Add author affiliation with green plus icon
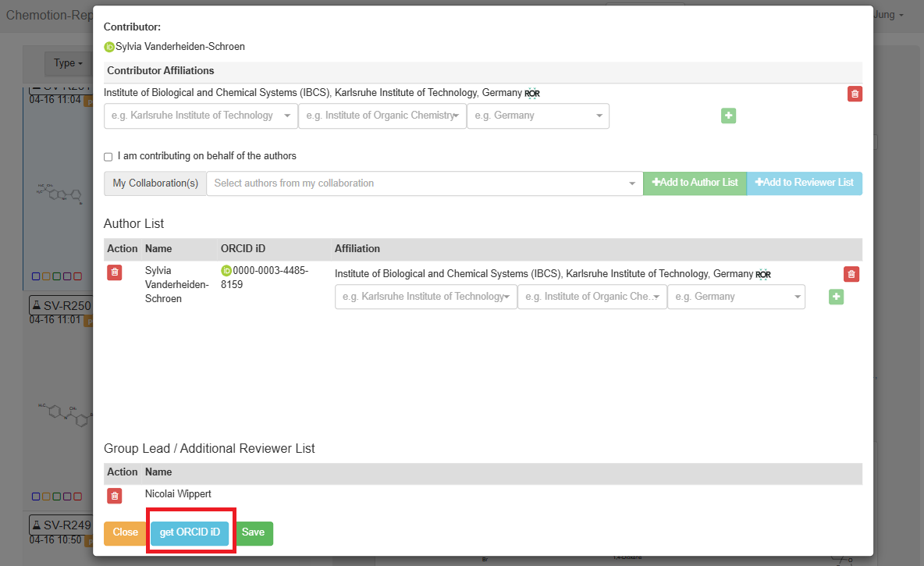This screenshot has height=566, width=924. (836, 297)
